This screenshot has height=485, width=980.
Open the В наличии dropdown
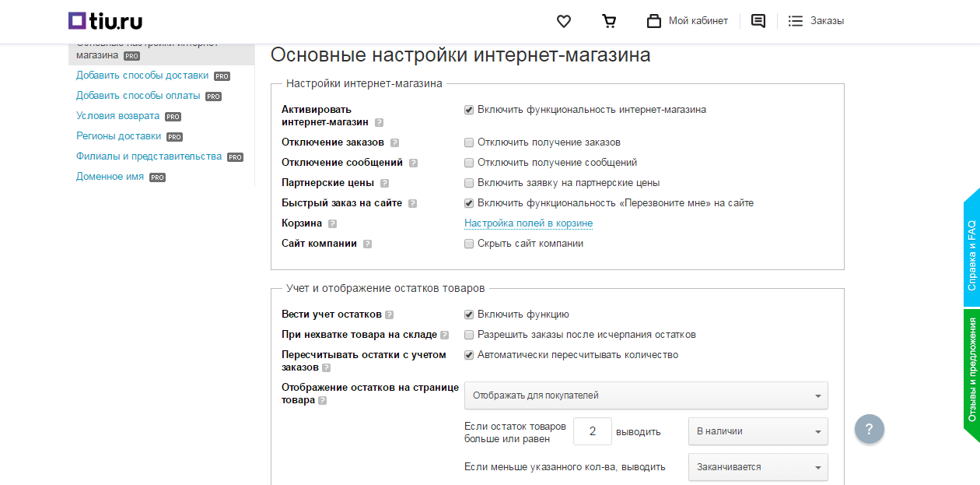point(758,431)
